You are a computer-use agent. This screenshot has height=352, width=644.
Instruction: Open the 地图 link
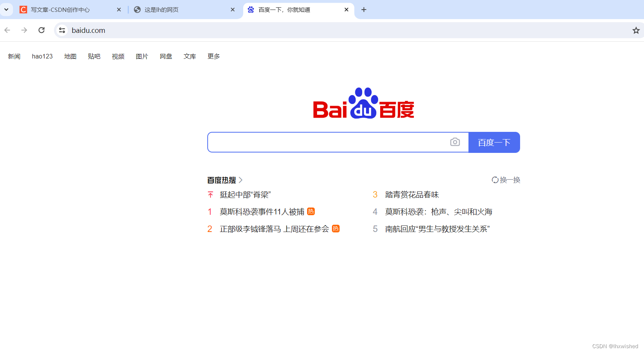[x=70, y=56]
